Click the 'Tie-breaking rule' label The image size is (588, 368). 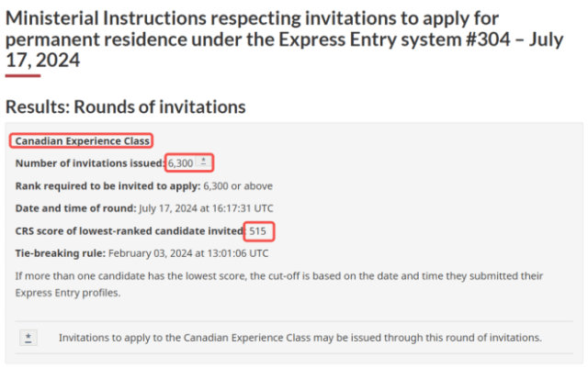[x=61, y=253]
